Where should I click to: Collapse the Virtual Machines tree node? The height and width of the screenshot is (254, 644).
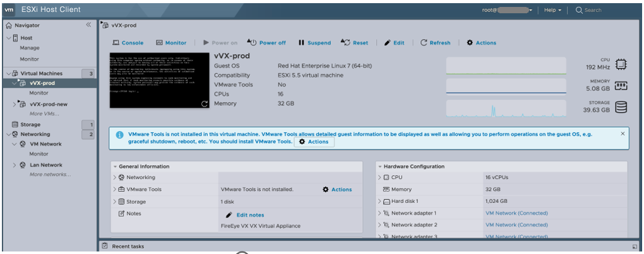pyautogui.click(x=9, y=73)
